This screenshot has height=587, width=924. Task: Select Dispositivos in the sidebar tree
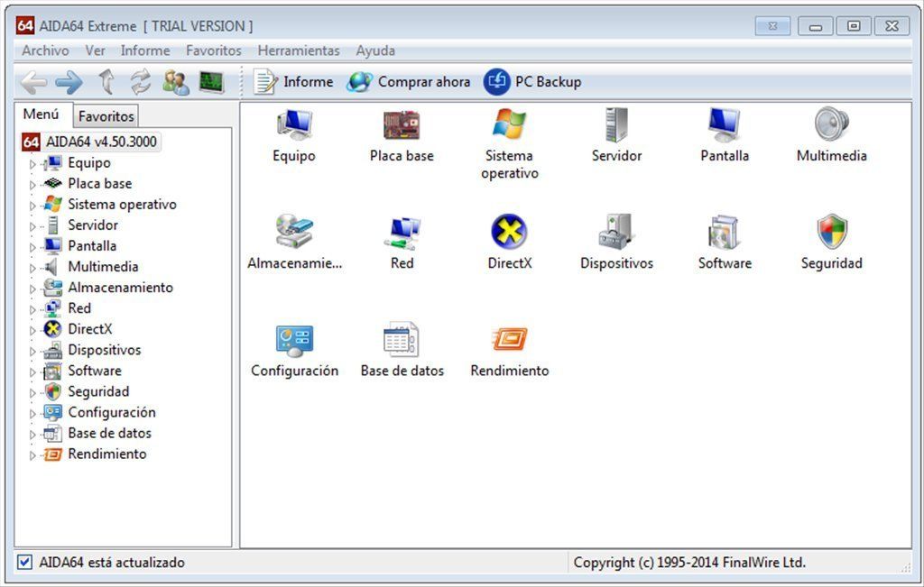tap(104, 350)
